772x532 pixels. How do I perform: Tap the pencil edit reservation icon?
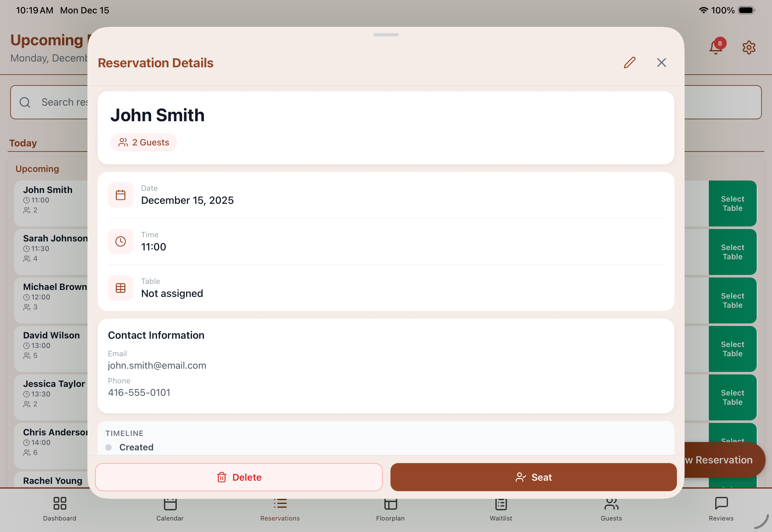tap(629, 63)
